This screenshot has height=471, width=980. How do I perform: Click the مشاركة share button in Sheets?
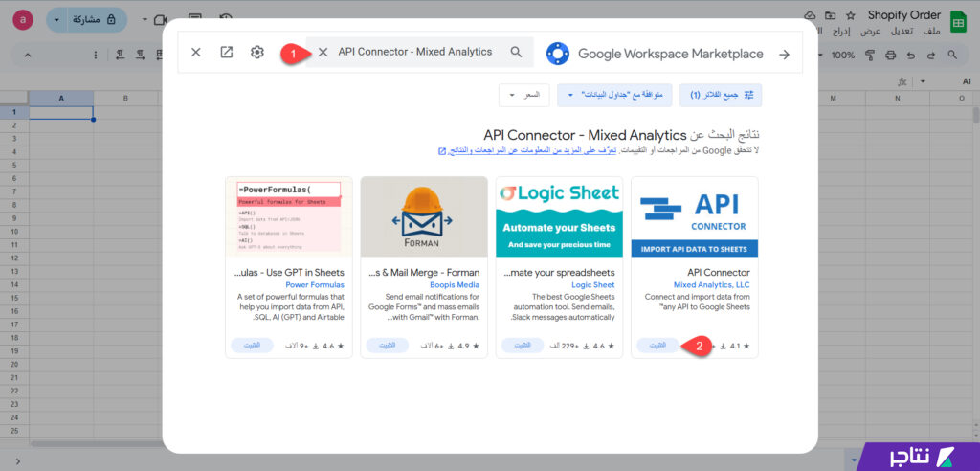95,20
